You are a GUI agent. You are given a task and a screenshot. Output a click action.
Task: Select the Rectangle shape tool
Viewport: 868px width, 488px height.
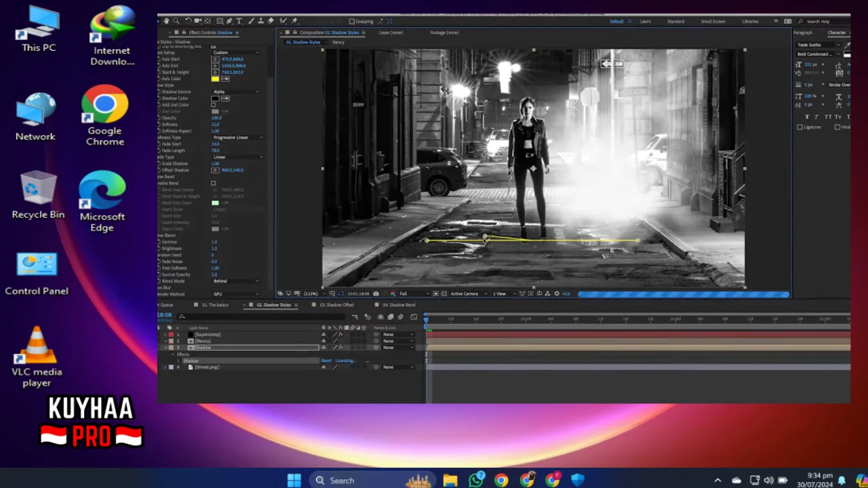pyautogui.click(x=220, y=21)
